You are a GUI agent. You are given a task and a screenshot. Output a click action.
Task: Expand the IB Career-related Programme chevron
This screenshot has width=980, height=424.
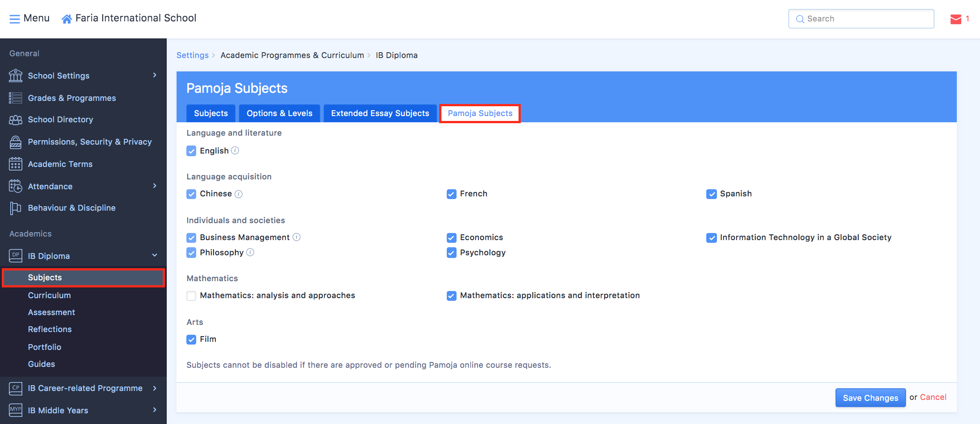click(155, 388)
